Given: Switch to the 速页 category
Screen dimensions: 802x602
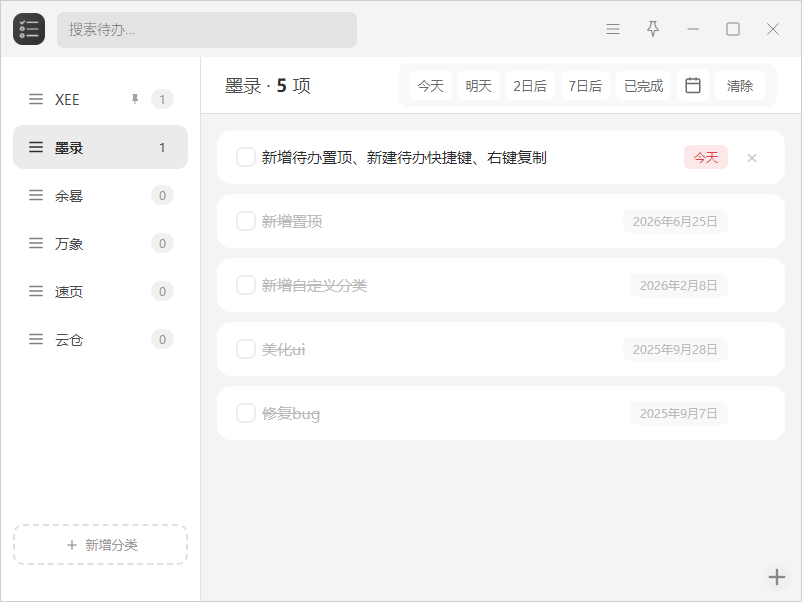Looking at the screenshot, I should (100, 292).
